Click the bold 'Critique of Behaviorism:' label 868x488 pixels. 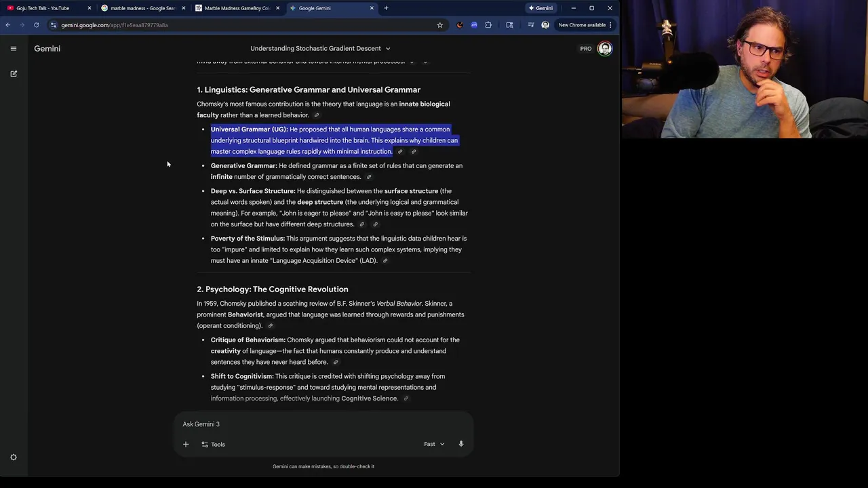[248, 340]
